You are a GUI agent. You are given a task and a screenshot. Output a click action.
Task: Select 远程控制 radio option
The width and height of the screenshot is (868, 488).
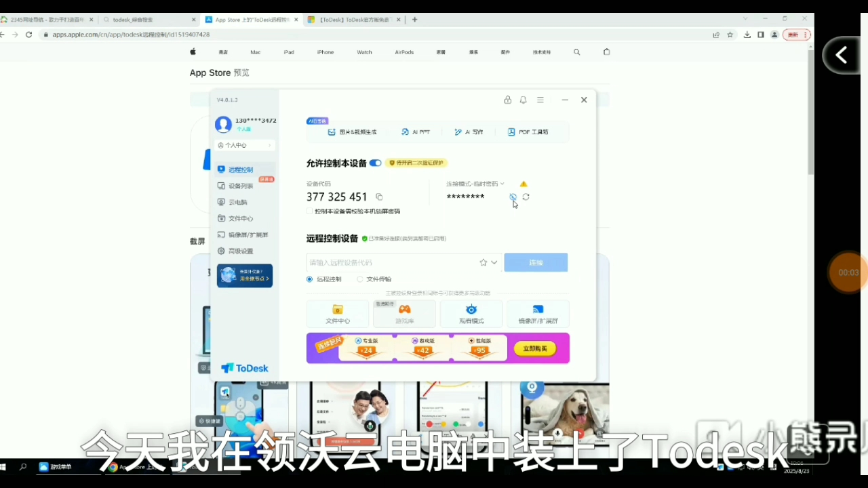tap(310, 279)
